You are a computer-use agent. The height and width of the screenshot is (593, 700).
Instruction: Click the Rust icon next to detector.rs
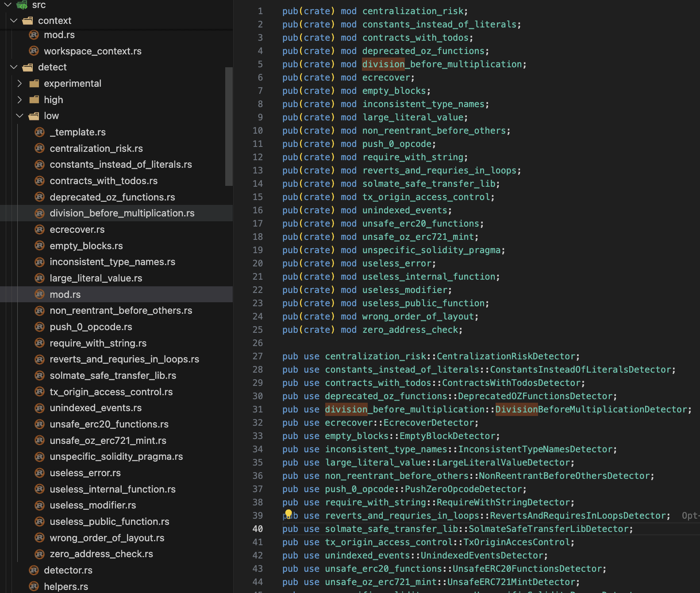click(x=34, y=570)
